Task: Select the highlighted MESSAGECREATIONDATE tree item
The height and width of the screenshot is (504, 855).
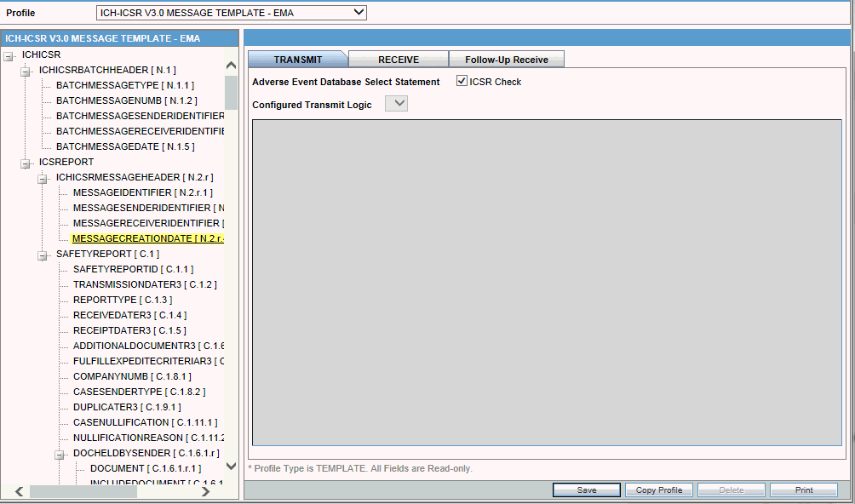Action: [145, 238]
